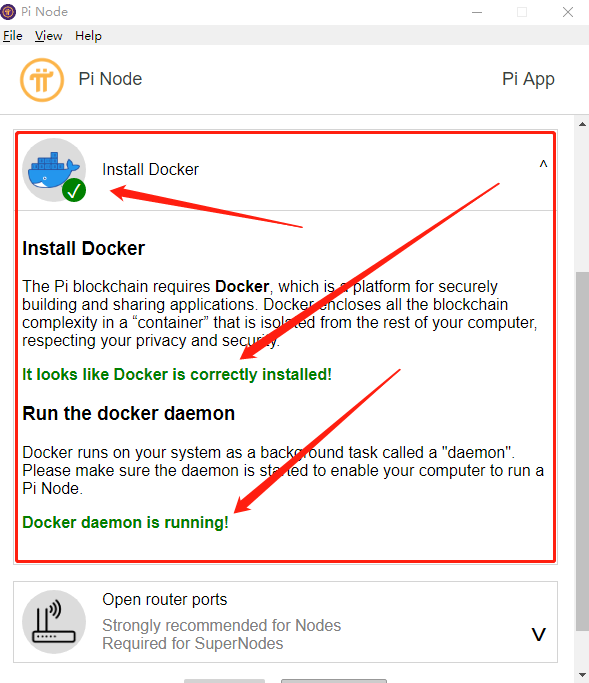
Task: Click the green checkmark badge on Docker
Action: (74, 190)
